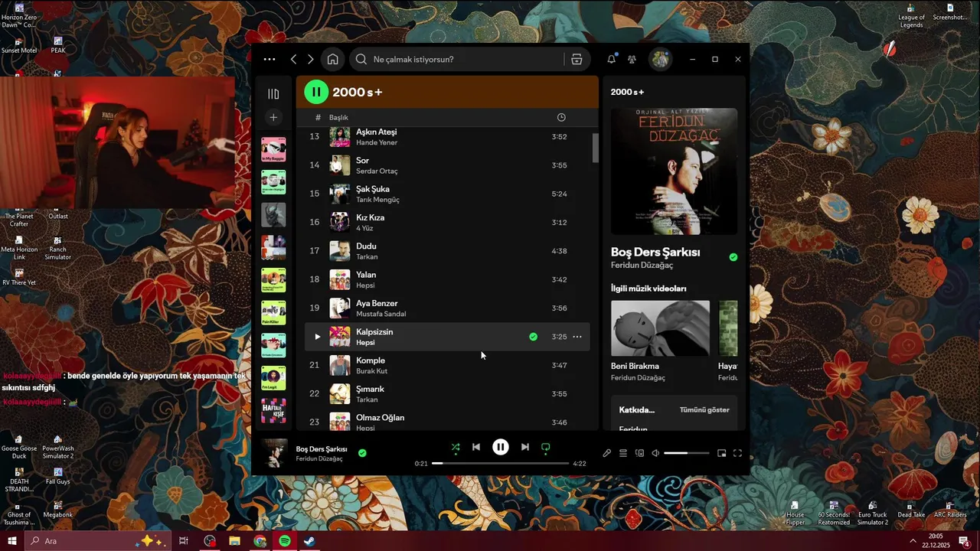
Task: Pause playback in bottom player bar
Action: pos(500,447)
